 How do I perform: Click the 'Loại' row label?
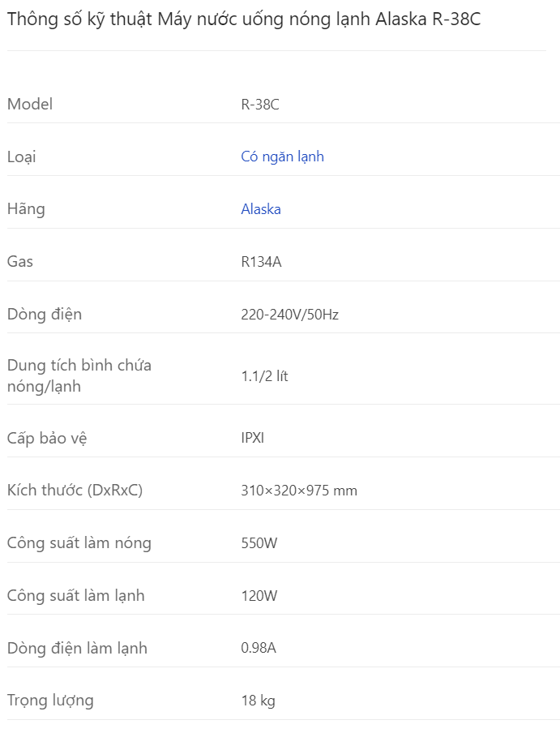(x=22, y=156)
